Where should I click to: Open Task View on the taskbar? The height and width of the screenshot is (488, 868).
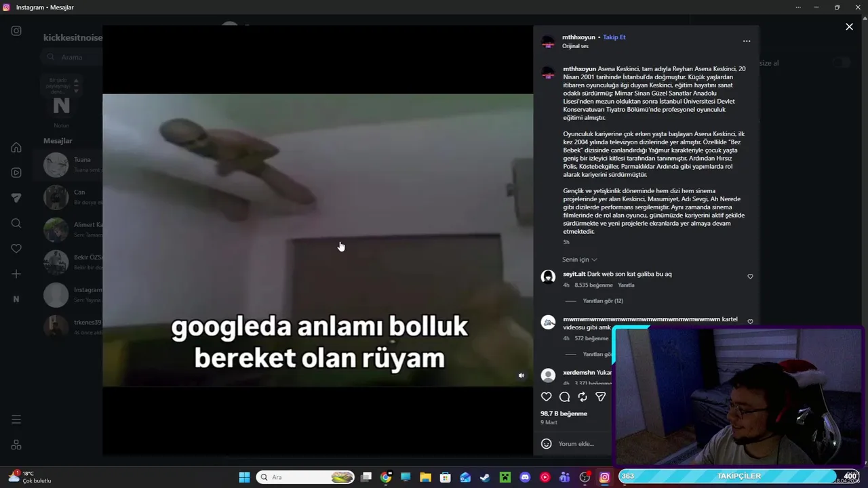tap(366, 477)
